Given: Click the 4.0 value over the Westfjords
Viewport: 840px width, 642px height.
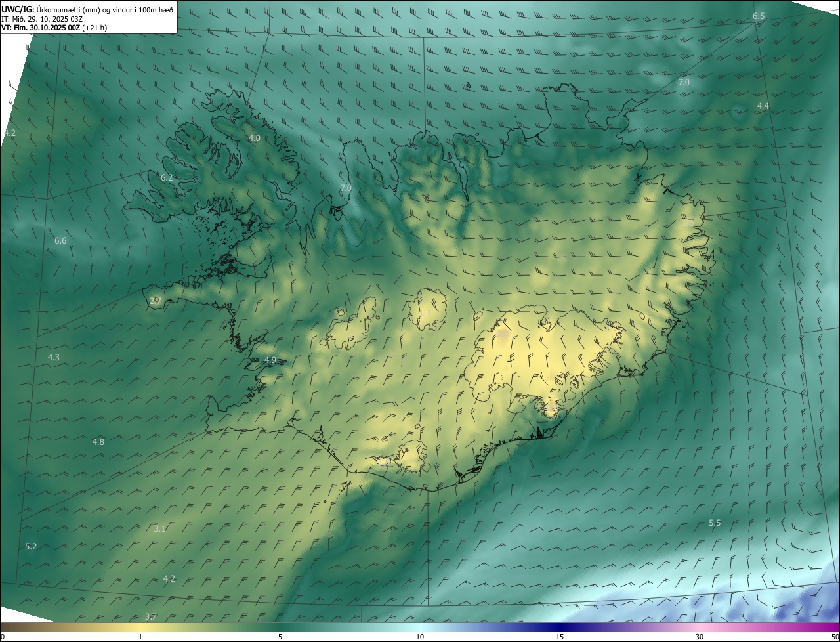Looking at the screenshot, I should coord(255,138).
